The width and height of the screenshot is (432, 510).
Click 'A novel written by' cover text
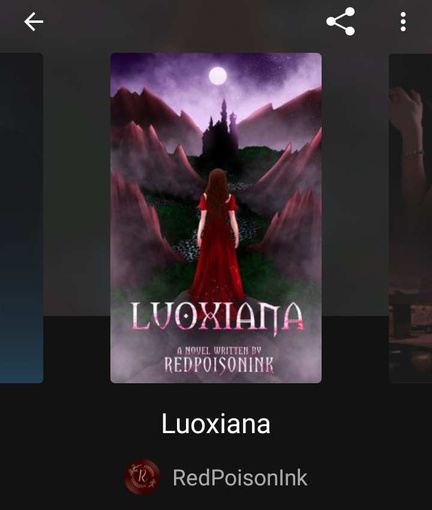click(x=219, y=350)
